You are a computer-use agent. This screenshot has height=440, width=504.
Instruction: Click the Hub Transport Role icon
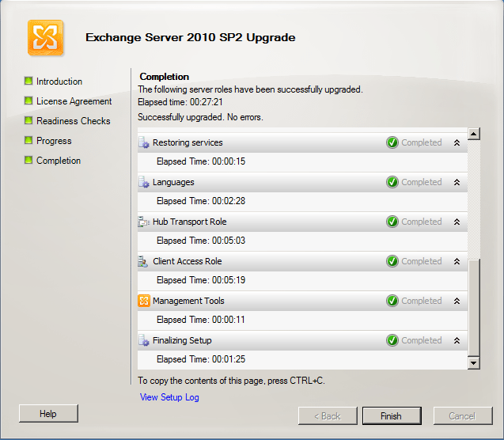tap(144, 222)
